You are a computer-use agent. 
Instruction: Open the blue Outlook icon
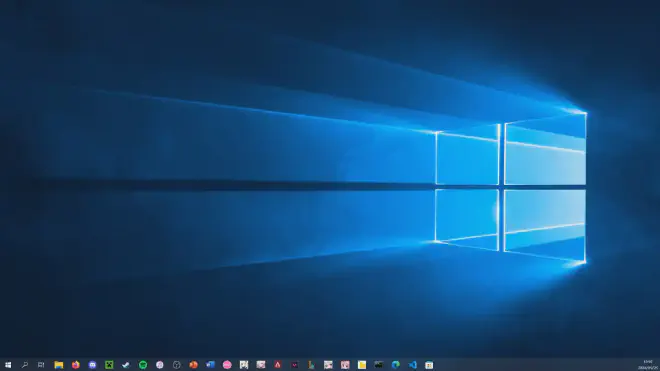[210, 365]
